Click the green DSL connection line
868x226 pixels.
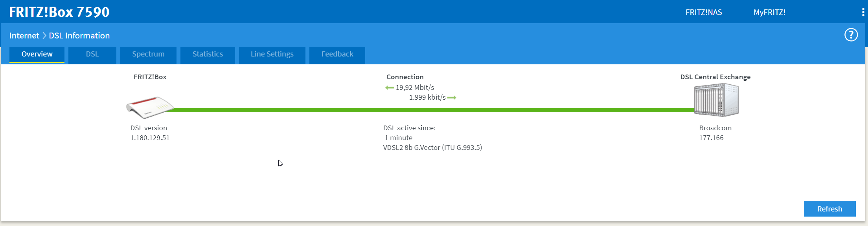click(432, 110)
